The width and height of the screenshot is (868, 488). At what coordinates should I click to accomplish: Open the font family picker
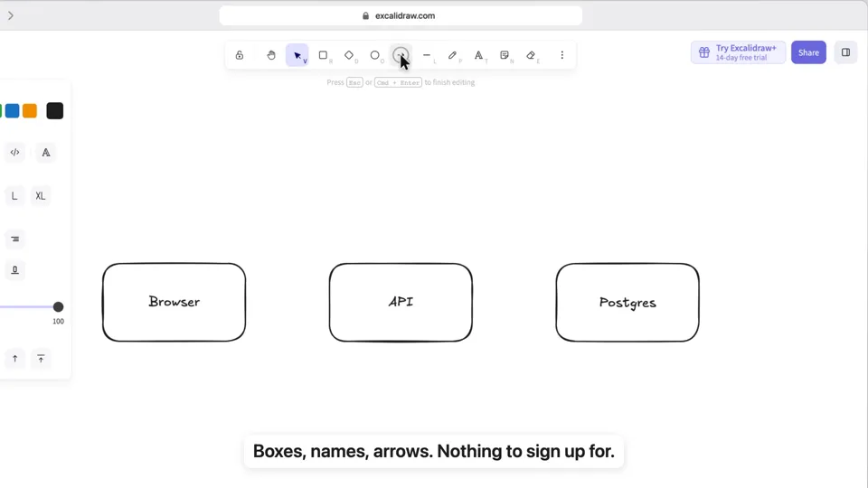[x=46, y=152]
